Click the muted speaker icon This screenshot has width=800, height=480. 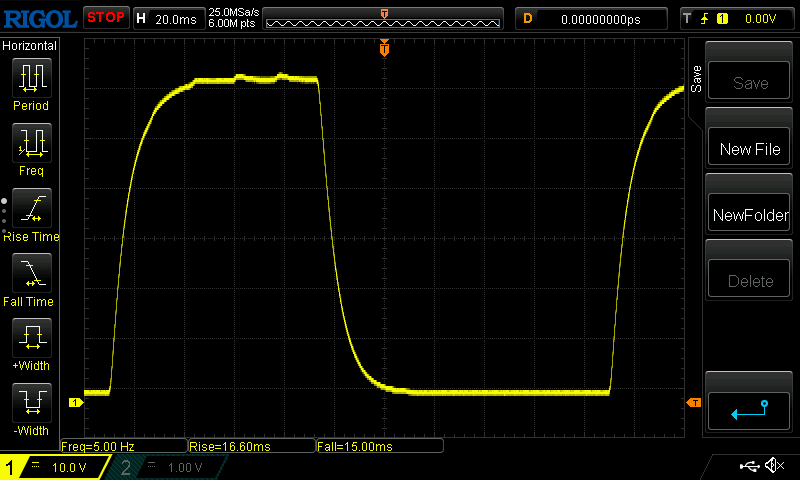[x=773, y=466]
